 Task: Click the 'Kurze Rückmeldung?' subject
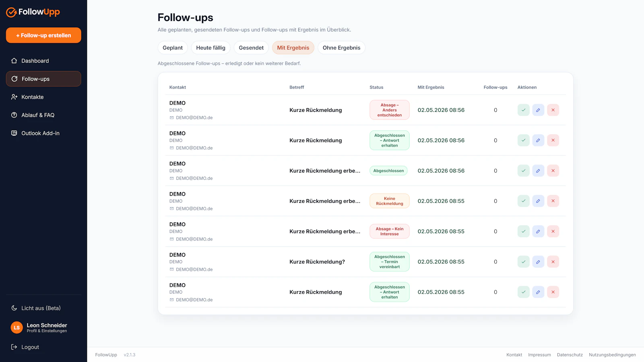click(317, 262)
